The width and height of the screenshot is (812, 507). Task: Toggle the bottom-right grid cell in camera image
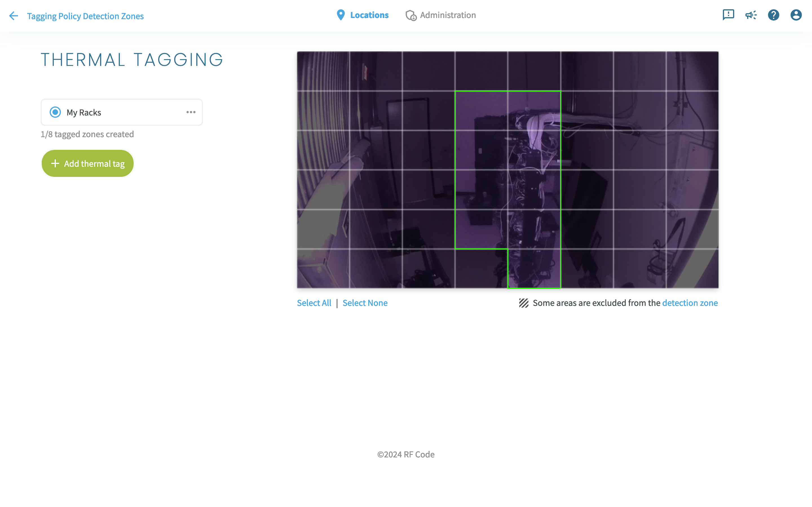pos(692,268)
